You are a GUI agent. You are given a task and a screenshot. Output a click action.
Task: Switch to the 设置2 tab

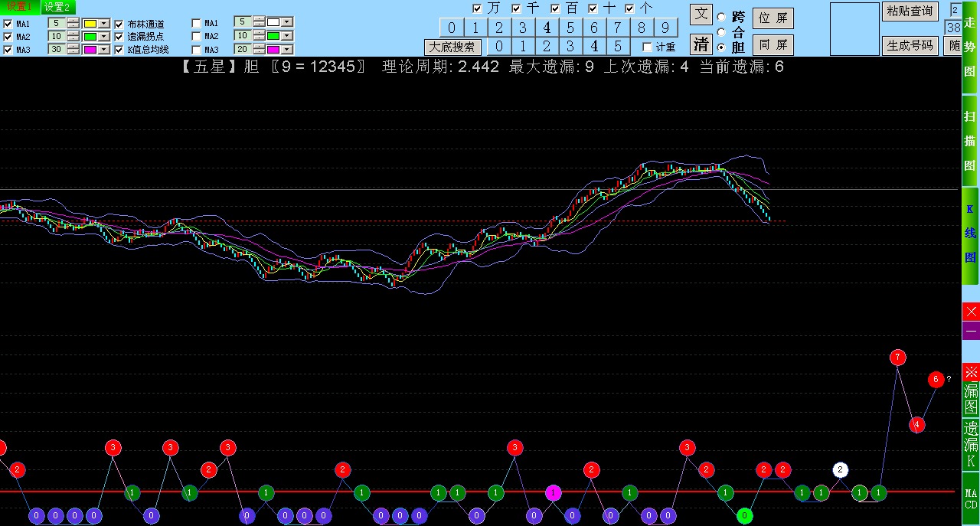pos(57,7)
